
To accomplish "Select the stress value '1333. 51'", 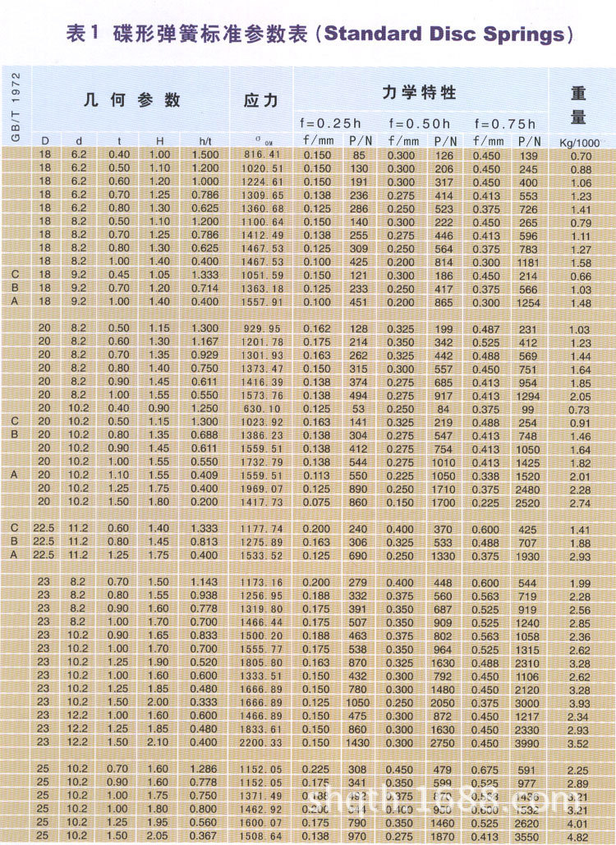I will click(x=261, y=677).
